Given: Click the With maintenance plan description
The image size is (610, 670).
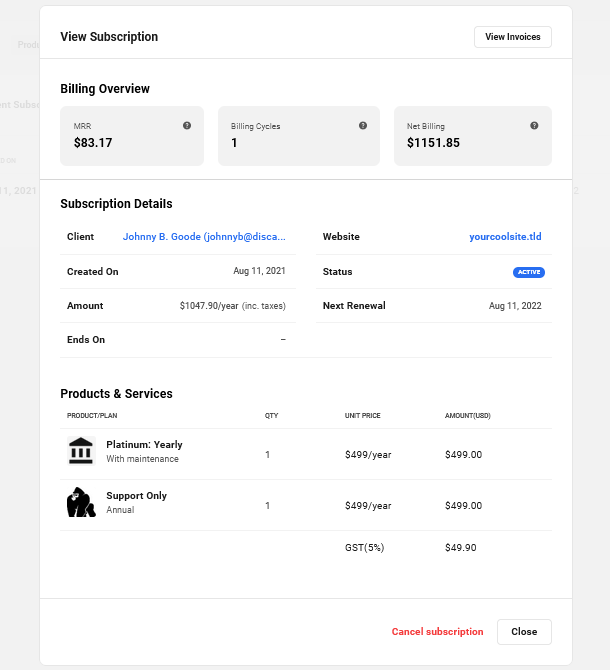Looking at the screenshot, I should pos(143,459).
